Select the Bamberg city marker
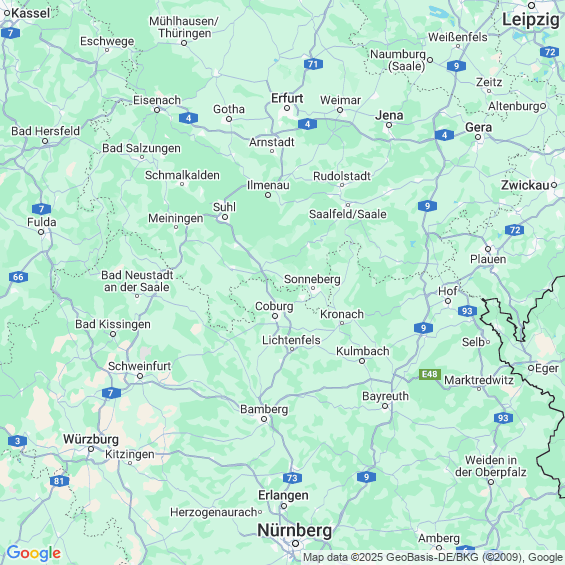This screenshot has height=565, width=565. (264, 419)
